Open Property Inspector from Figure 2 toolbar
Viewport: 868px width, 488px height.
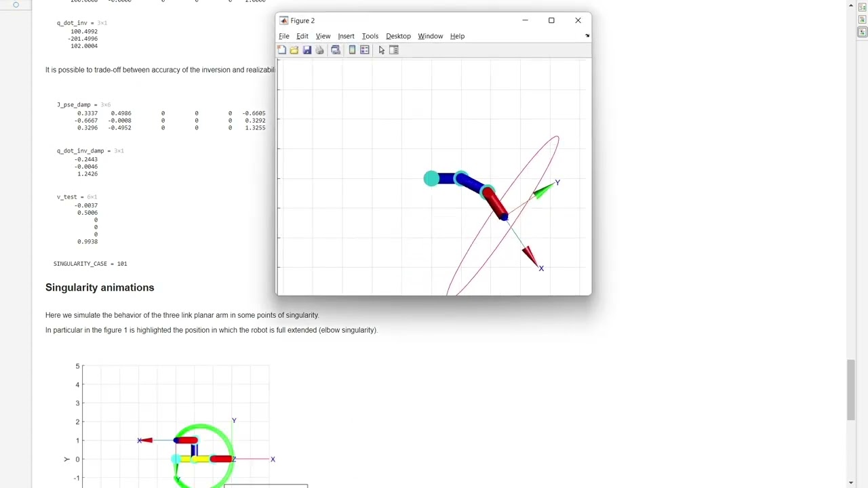[x=394, y=50]
